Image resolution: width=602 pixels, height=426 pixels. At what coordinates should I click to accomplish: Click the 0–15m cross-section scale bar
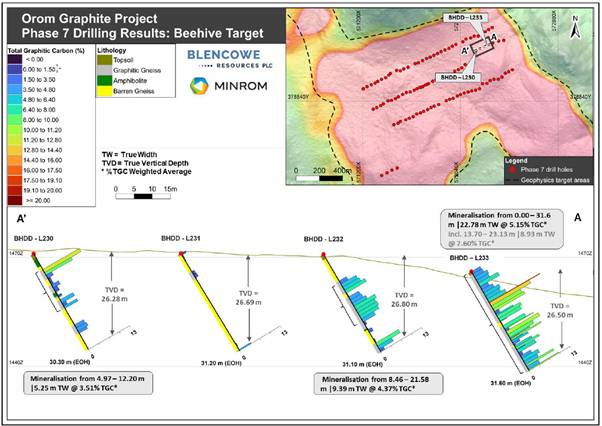(145, 195)
